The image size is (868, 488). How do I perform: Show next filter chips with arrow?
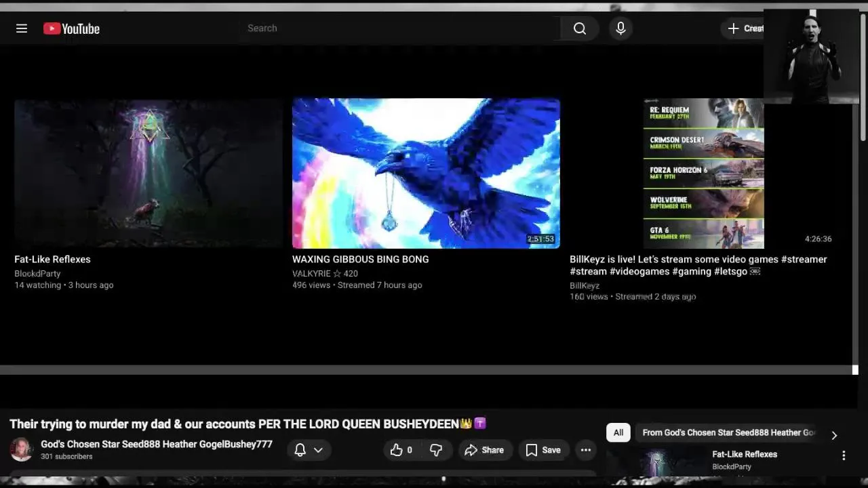click(x=834, y=435)
